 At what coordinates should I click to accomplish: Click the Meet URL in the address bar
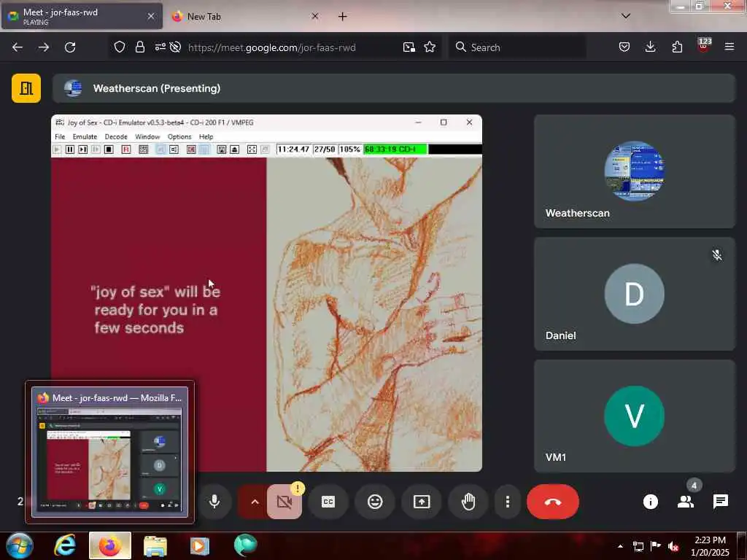[x=272, y=47]
